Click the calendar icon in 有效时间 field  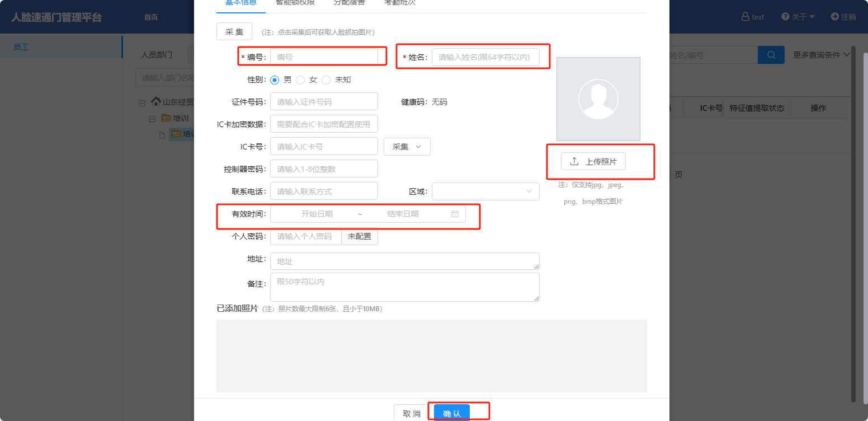455,214
